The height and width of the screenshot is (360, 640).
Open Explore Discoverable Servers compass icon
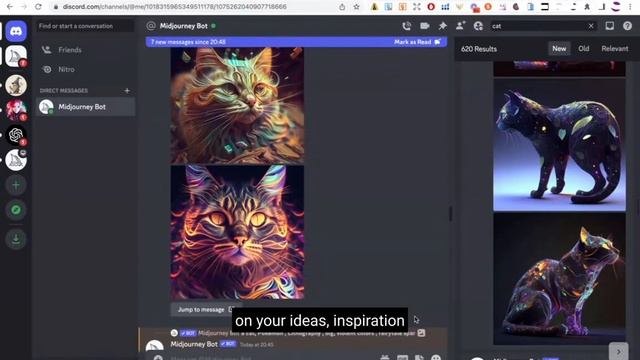click(x=16, y=210)
